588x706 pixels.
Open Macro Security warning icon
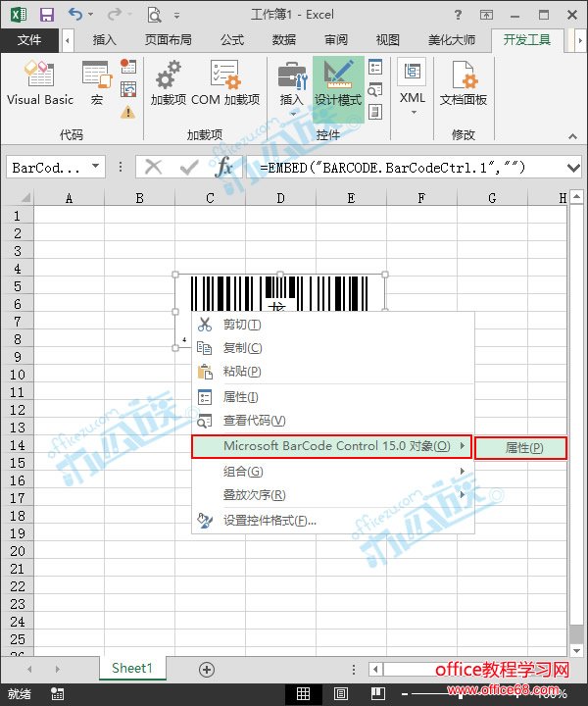tap(128, 112)
